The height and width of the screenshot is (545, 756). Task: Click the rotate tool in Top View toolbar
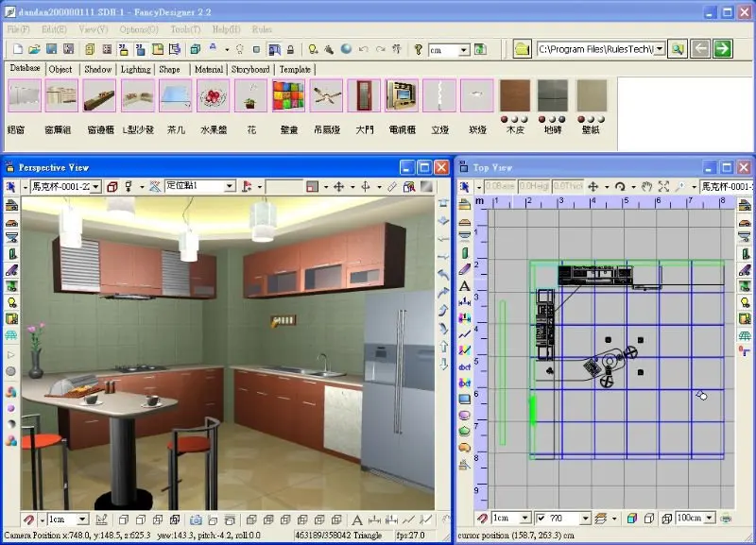(620, 186)
